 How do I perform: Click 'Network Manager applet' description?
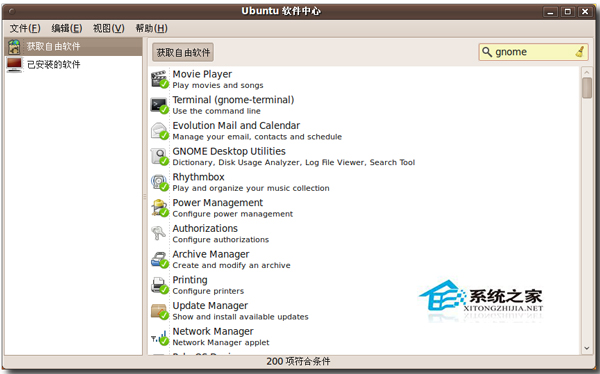[x=221, y=342]
